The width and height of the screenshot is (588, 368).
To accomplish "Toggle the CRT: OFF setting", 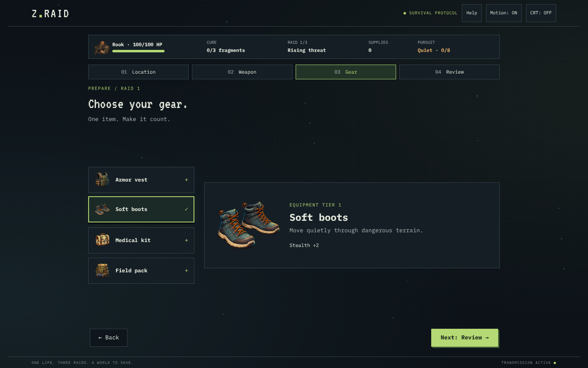I will (541, 13).
